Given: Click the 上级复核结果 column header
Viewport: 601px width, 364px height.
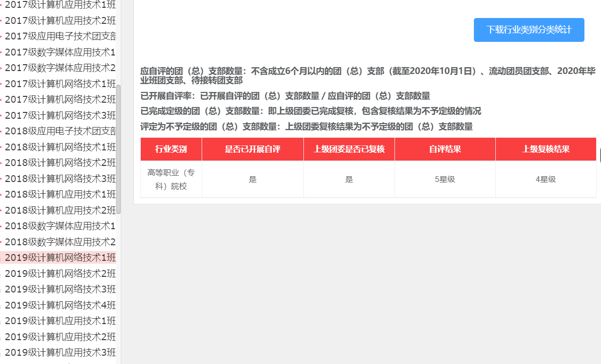Looking at the screenshot, I should tap(546, 149).
